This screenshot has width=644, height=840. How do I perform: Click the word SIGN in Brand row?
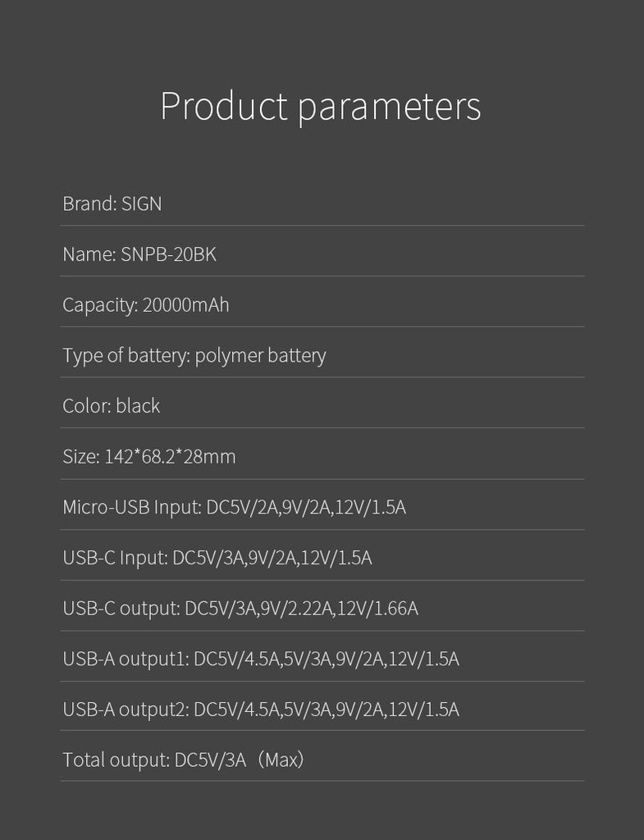point(141,203)
